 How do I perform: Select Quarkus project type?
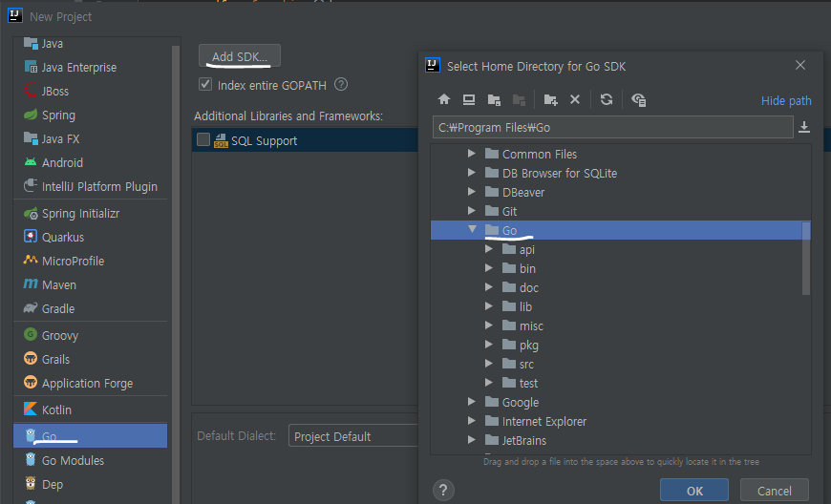[x=90, y=237]
